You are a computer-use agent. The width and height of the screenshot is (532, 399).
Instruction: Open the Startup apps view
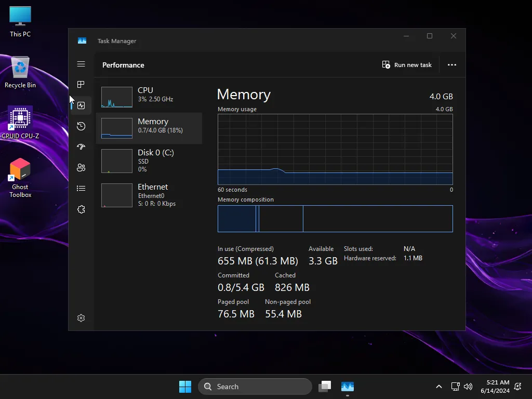click(x=81, y=147)
